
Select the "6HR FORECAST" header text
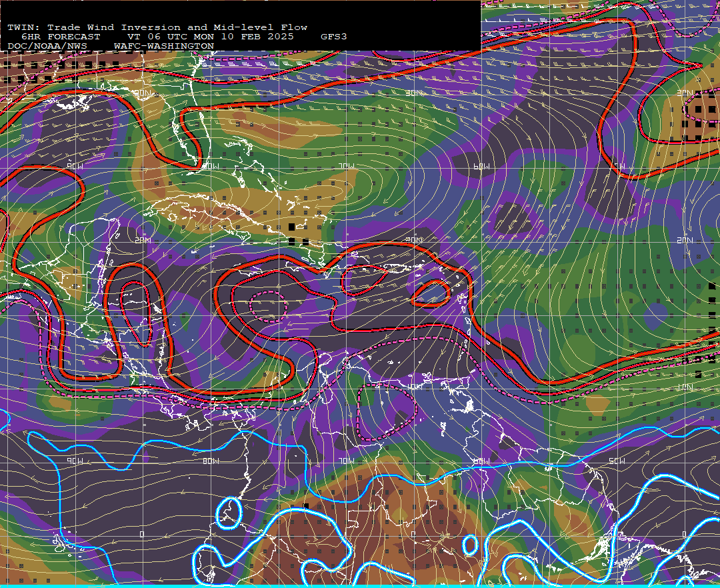point(61,37)
